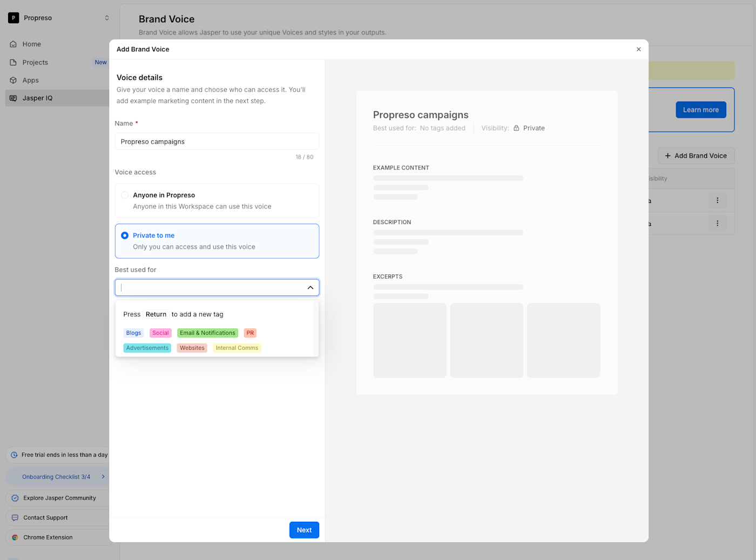Click the Contact Support chat icon

coord(15,517)
